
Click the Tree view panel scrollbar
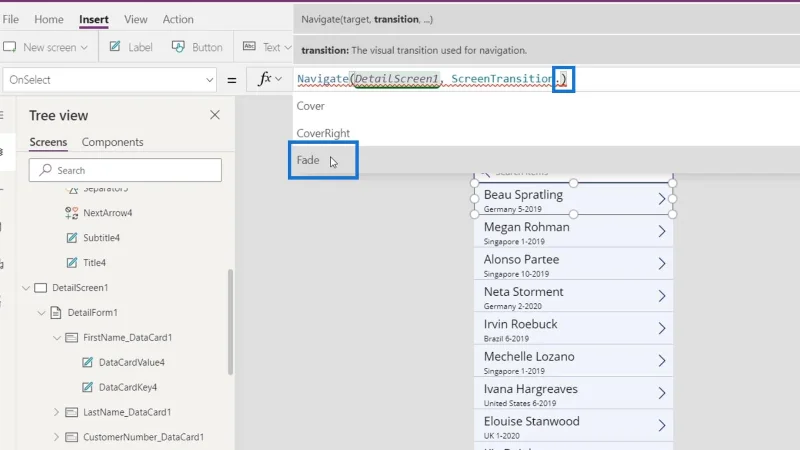point(230,322)
